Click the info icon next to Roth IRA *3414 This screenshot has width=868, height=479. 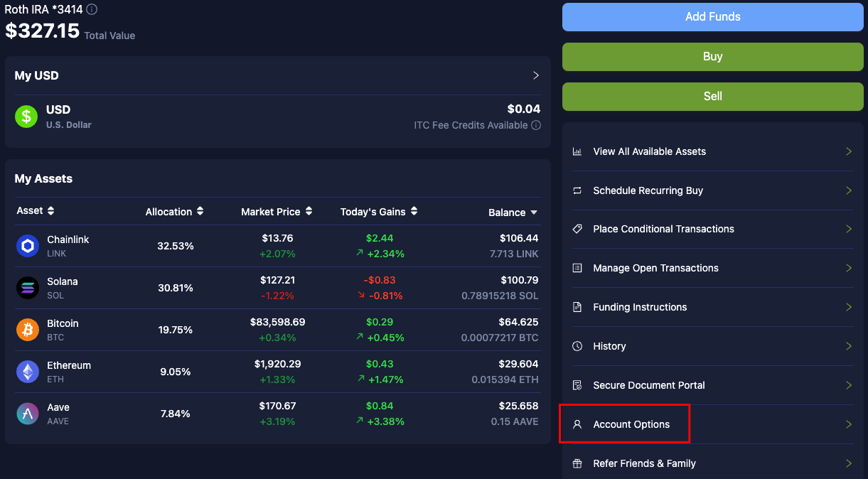click(x=92, y=10)
